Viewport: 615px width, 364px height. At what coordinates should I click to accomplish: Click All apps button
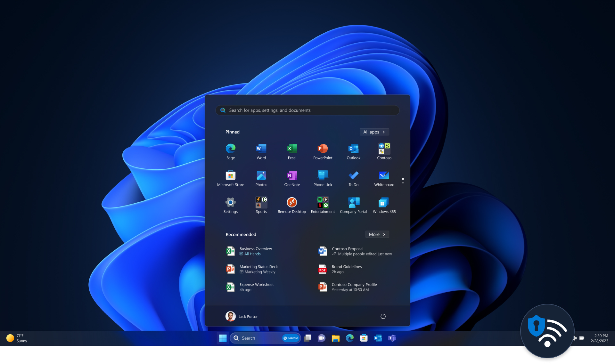point(374,131)
